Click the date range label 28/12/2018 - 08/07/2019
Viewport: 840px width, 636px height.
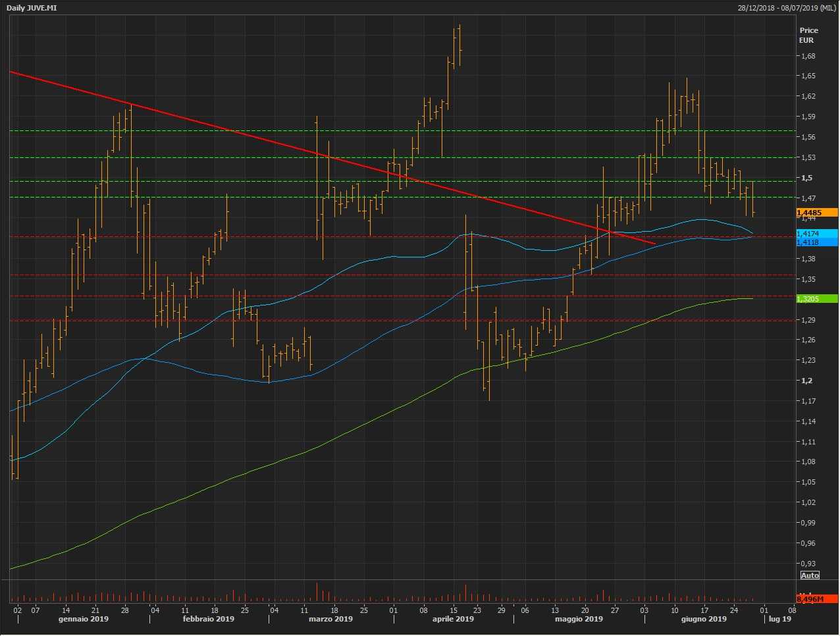(x=787, y=8)
